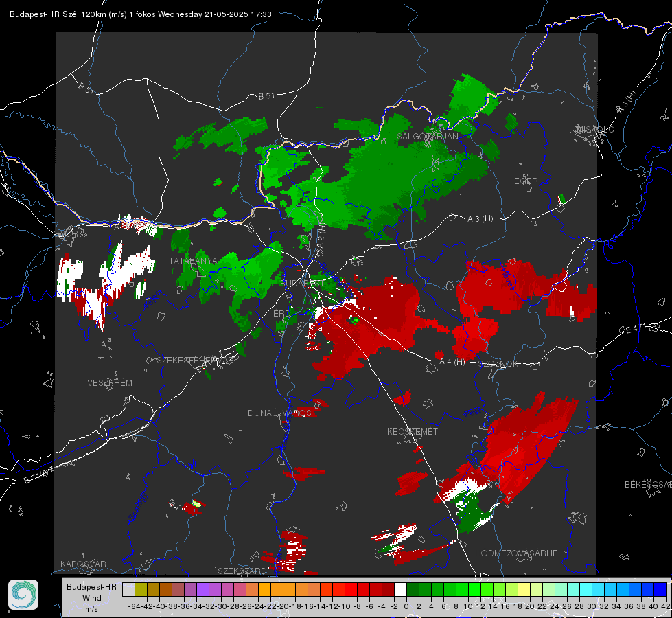Click the swirl weather service logo
The width and height of the screenshot is (672, 618).
click(23, 595)
